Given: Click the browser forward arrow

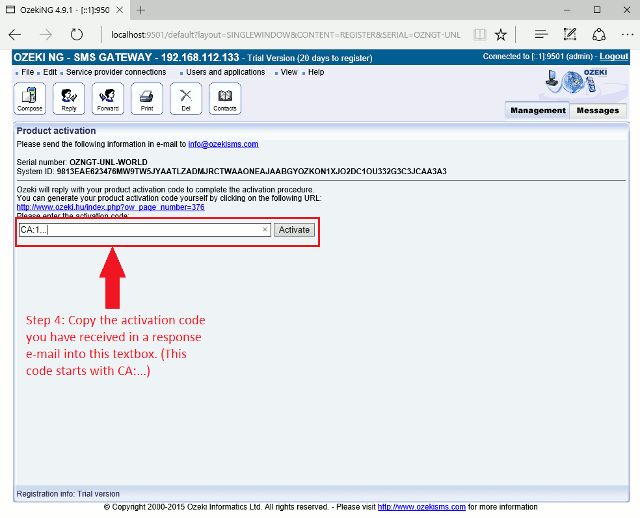Looking at the screenshot, I should pos(46,35).
